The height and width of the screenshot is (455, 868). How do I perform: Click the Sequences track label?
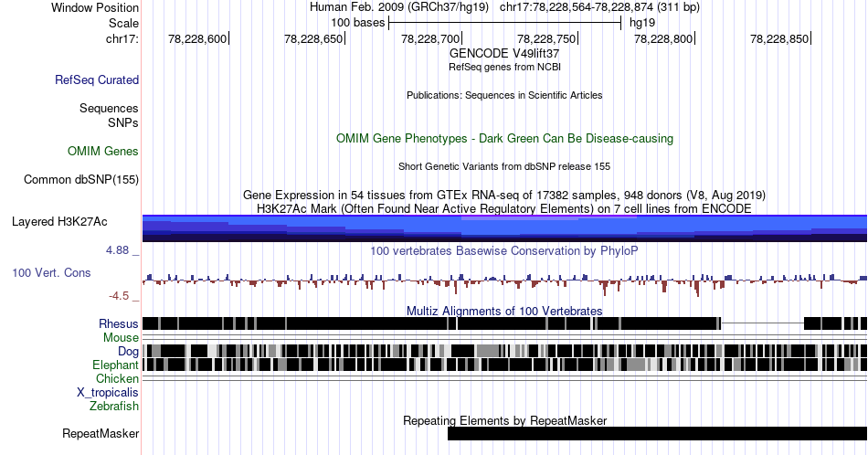point(109,108)
